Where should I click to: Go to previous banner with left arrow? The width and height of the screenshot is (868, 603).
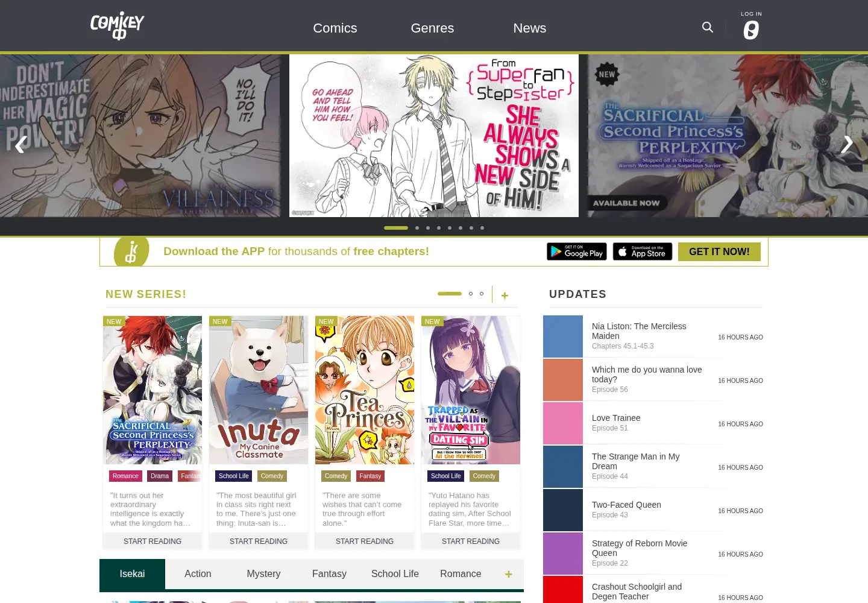[20, 144]
